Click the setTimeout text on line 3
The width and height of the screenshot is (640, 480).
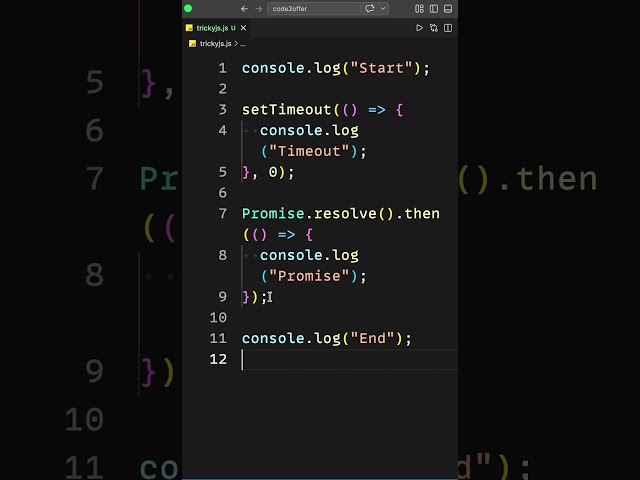pos(286,109)
